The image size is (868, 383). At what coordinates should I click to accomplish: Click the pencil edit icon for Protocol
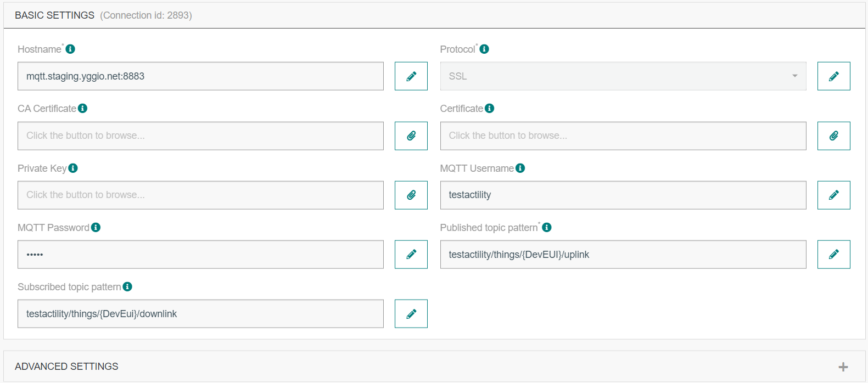[x=833, y=76]
